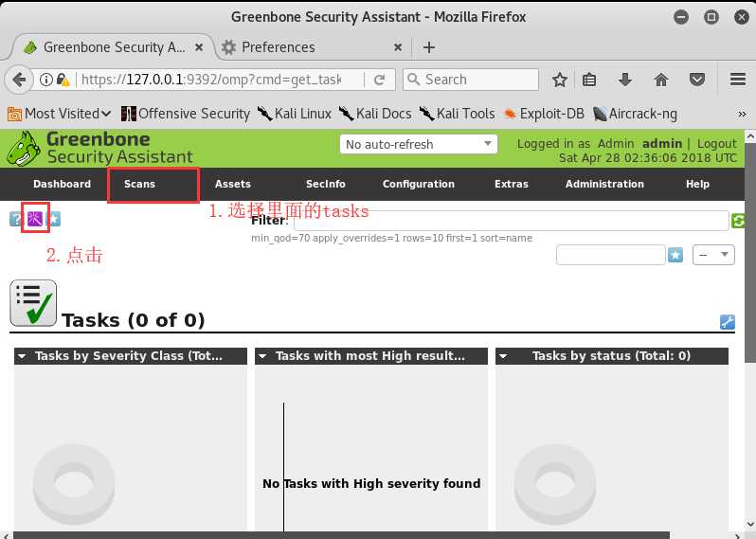
Task: Expand Tasks by status chart menu
Action: (503, 356)
